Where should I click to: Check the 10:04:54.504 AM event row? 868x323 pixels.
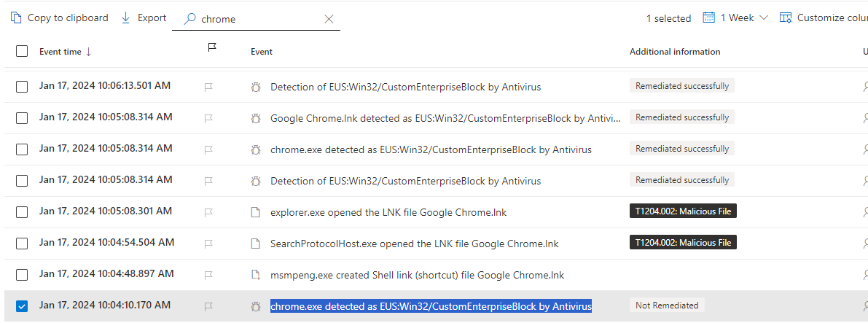22,244
